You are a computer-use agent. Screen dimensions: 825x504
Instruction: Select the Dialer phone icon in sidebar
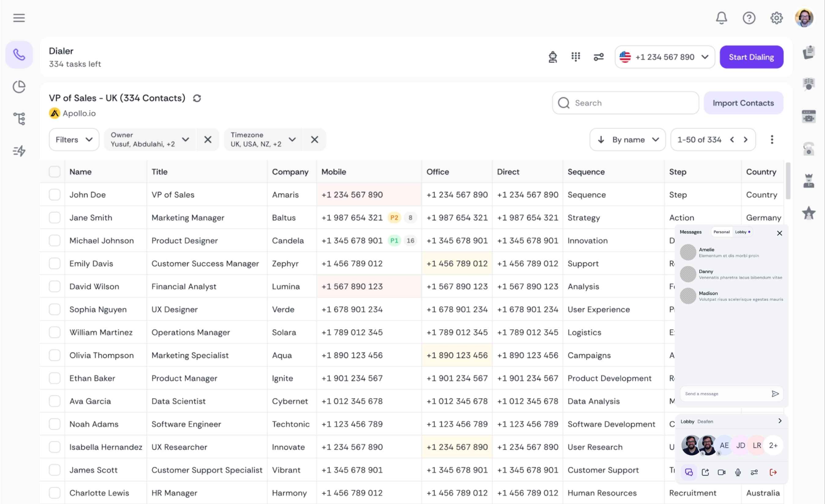click(x=19, y=54)
